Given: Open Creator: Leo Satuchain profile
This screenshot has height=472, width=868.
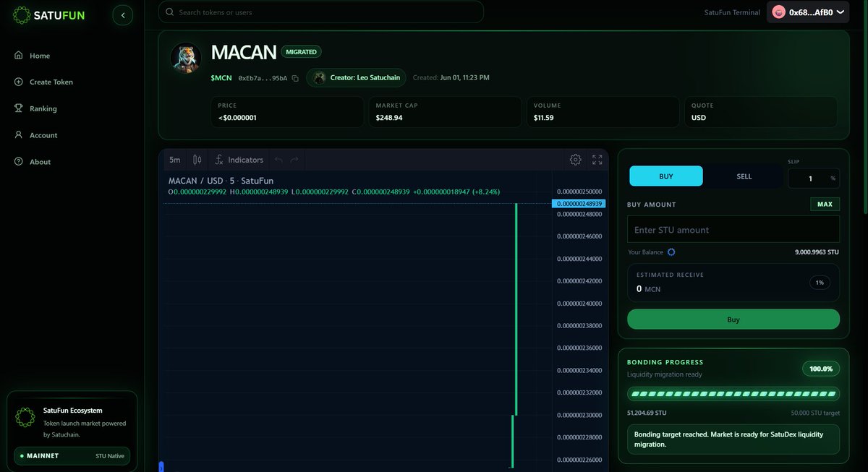Looking at the screenshot, I should [356, 77].
